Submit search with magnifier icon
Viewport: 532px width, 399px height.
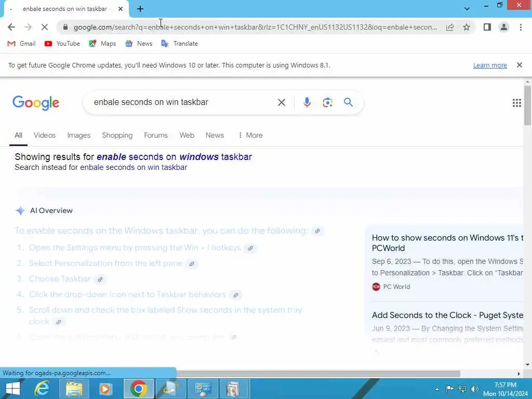tap(348, 102)
